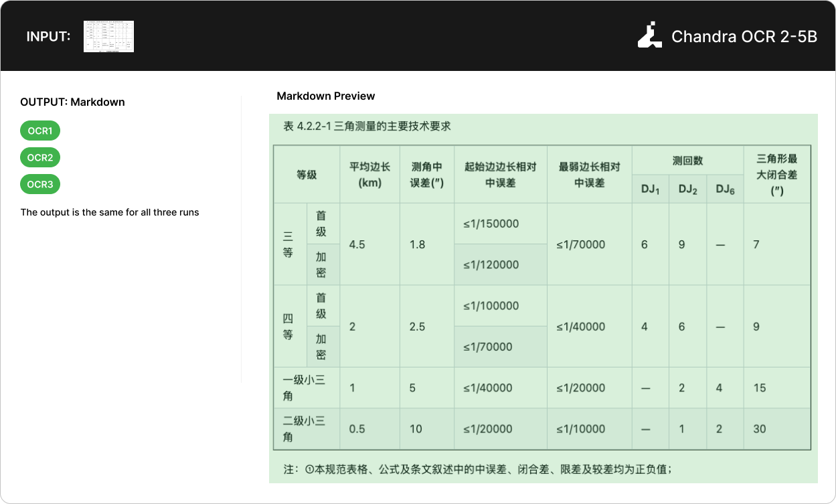The width and height of the screenshot is (836, 504).
Task: Click the 等级 column header
Action: [x=307, y=175]
